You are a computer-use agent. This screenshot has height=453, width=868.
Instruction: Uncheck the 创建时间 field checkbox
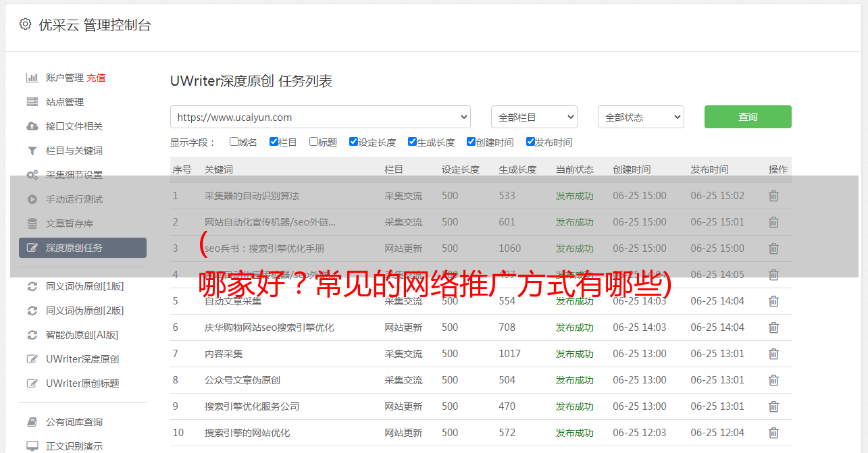[471, 142]
